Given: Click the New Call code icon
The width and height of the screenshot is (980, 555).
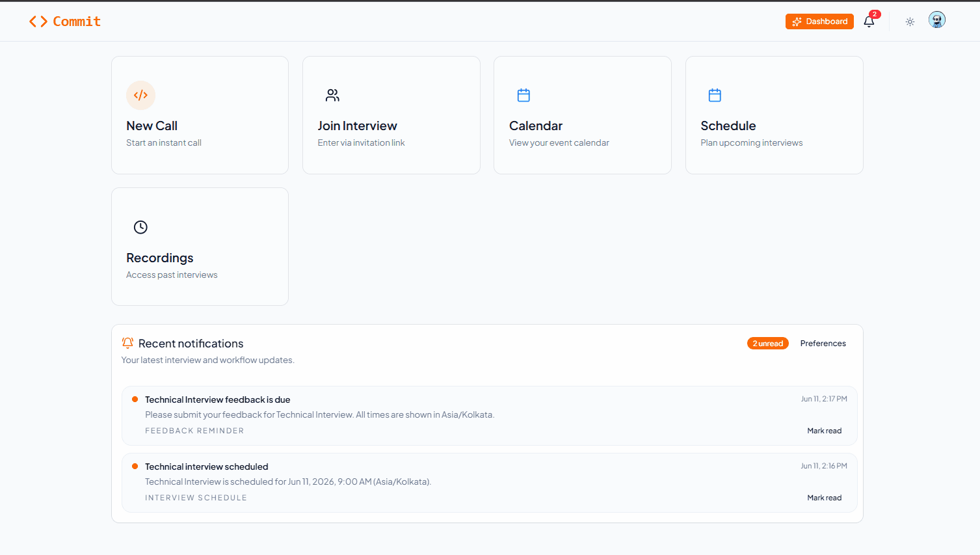Looking at the screenshot, I should point(140,95).
